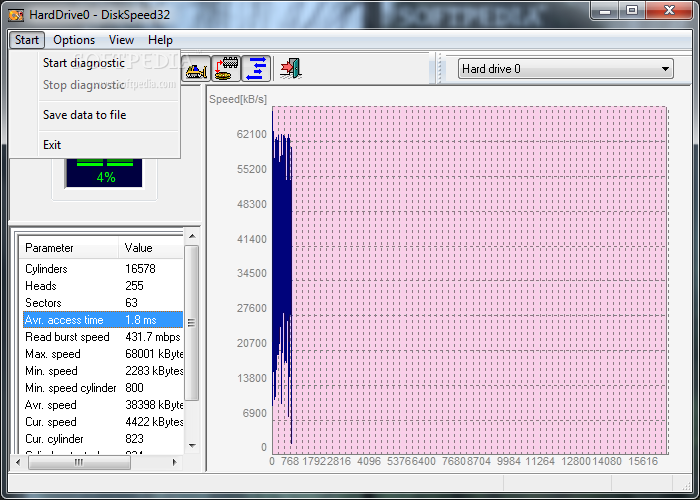
Task: Open the Options menu
Action: [74, 40]
